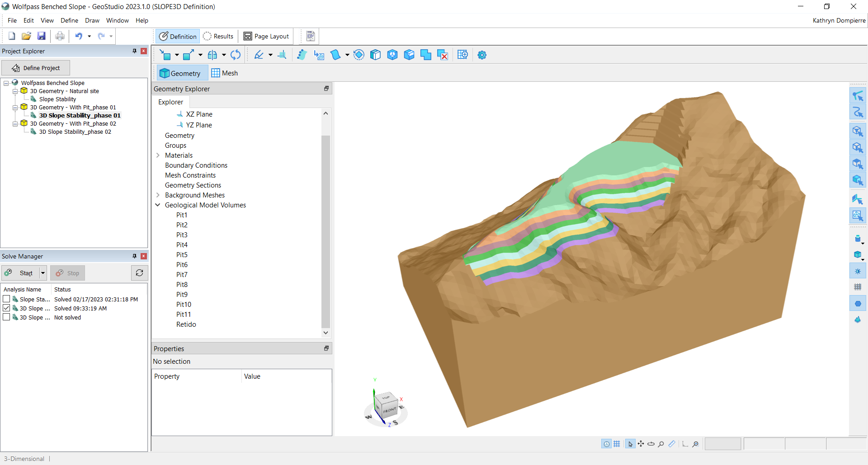Click the Print icon in toolbar
Image resolution: width=868 pixels, height=465 pixels.
point(60,36)
